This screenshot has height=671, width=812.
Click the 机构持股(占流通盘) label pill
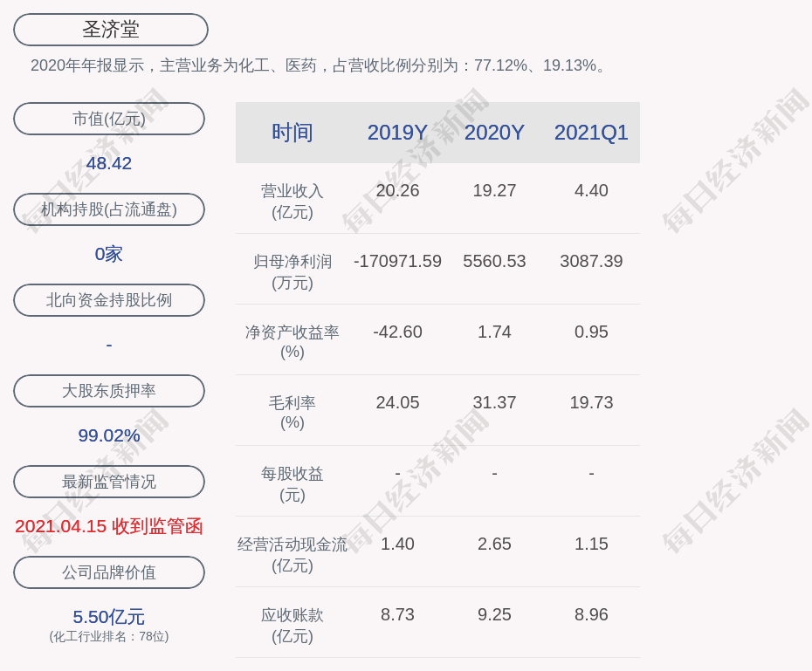coord(109,209)
